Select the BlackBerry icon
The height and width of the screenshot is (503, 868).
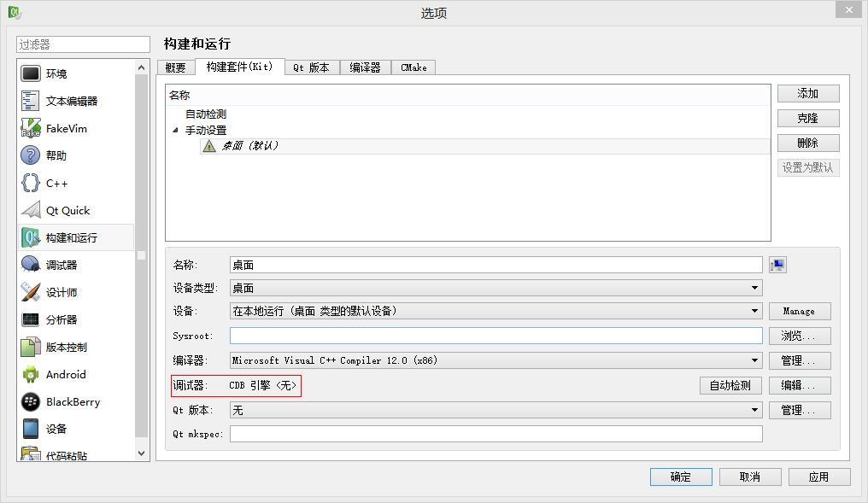(x=31, y=401)
